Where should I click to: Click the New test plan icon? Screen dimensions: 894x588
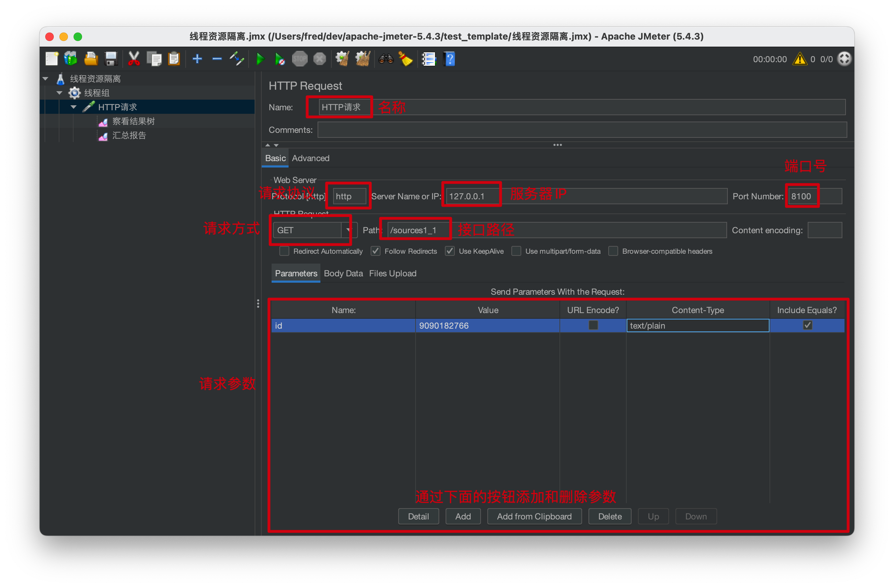coord(52,59)
